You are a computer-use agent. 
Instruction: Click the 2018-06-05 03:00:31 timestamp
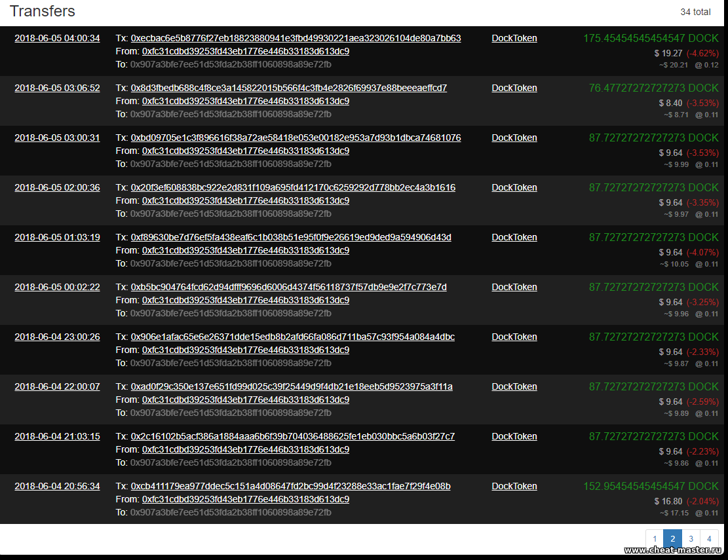pos(57,138)
